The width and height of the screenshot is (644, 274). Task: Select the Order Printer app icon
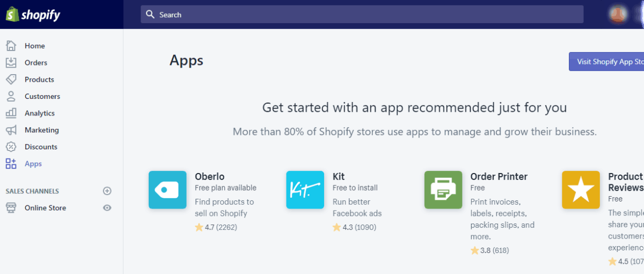443,190
